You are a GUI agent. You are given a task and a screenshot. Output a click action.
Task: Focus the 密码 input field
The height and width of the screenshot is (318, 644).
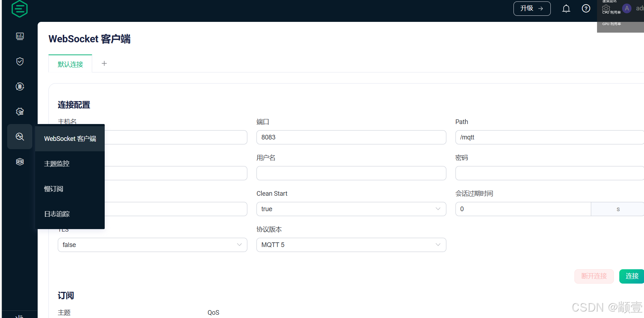click(550, 173)
